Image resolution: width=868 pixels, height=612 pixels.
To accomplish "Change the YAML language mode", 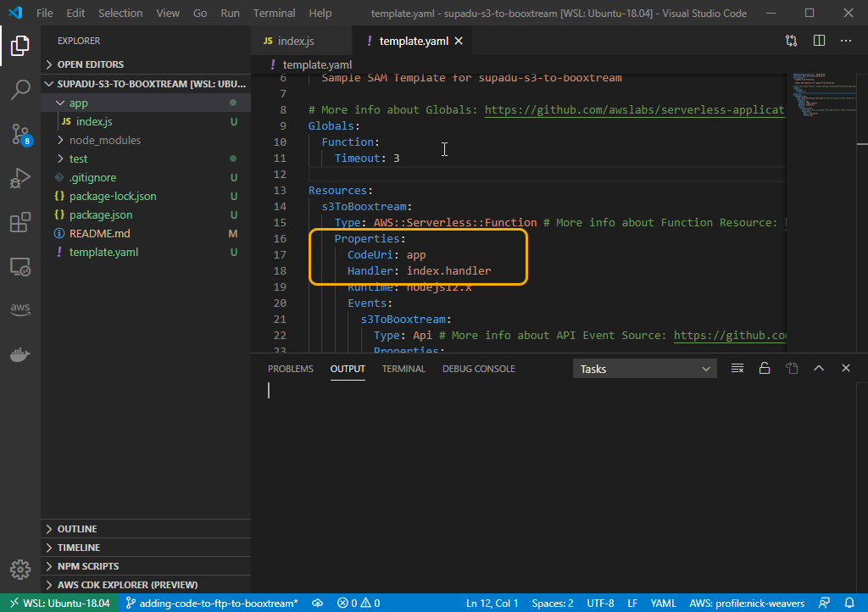I will point(663,604).
